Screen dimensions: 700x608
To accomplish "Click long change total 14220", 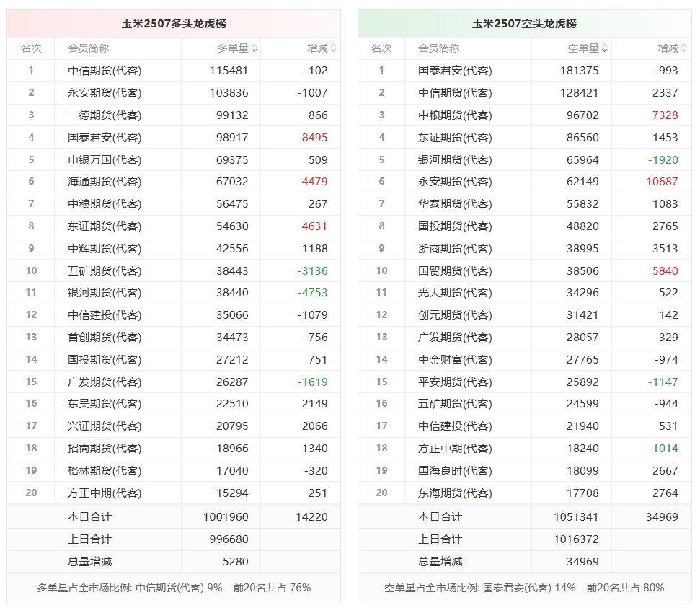I will click(x=311, y=517).
